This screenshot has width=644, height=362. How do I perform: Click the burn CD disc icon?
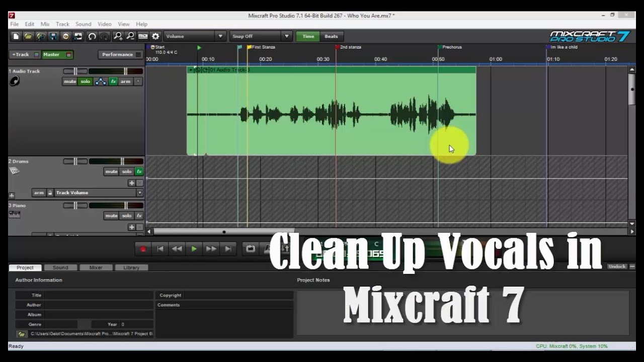pyautogui.click(x=66, y=36)
